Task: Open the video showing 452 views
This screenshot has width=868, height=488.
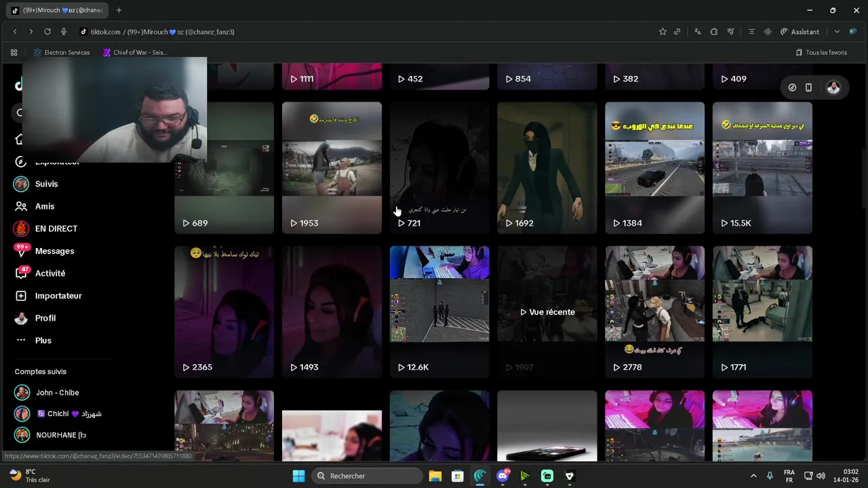Action: click(x=439, y=77)
